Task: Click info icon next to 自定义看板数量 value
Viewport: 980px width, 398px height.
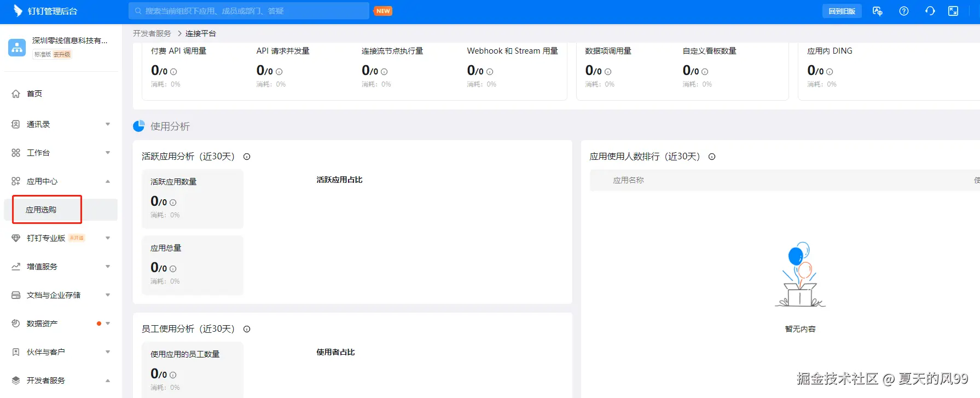Action: 705,72
